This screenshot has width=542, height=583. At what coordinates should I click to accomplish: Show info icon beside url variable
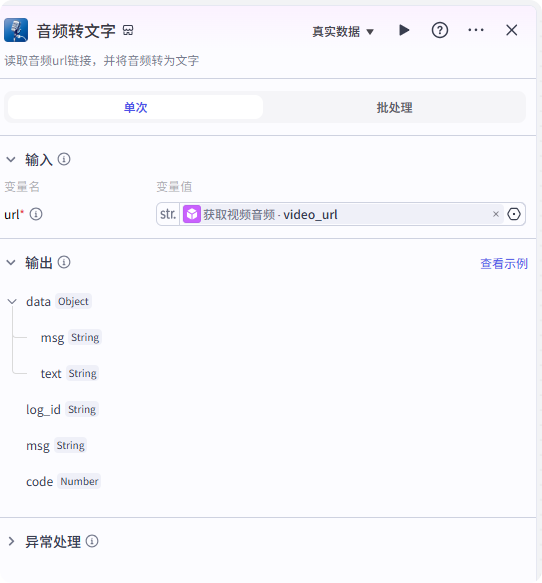tap(36, 214)
